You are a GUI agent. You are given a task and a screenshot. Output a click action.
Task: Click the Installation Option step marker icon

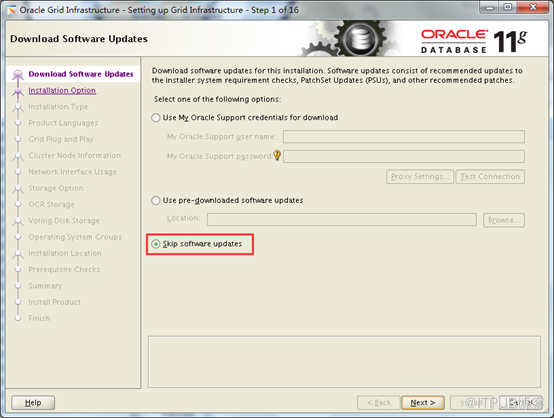click(x=18, y=91)
